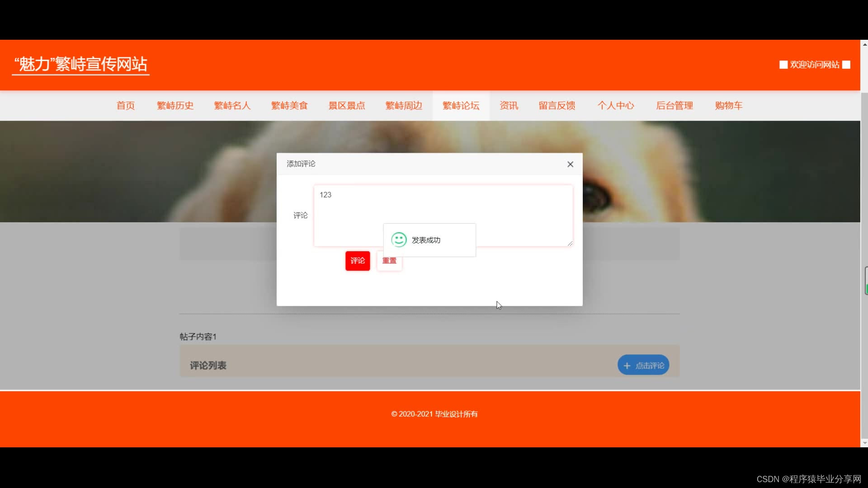The width and height of the screenshot is (868, 488).
Task: Focus the 评论 textarea containing 123
Action: [x=443, y=216]
